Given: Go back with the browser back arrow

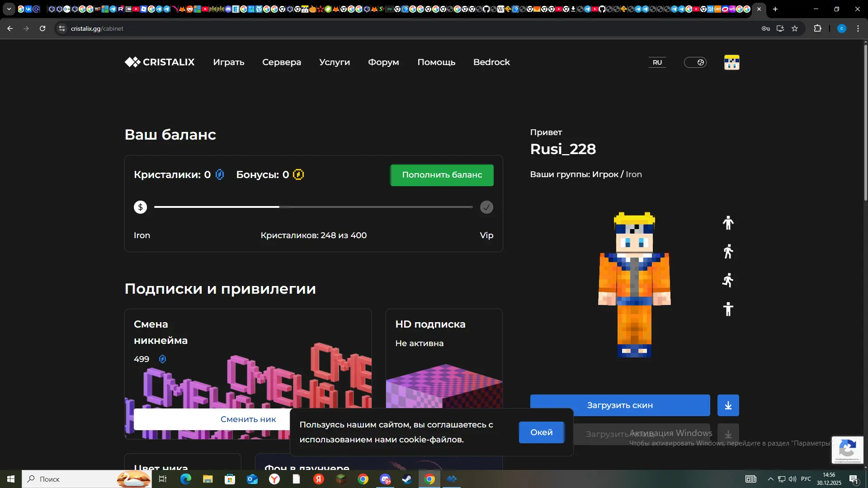Looking at the screenshot, I should (x=10, y=28).
